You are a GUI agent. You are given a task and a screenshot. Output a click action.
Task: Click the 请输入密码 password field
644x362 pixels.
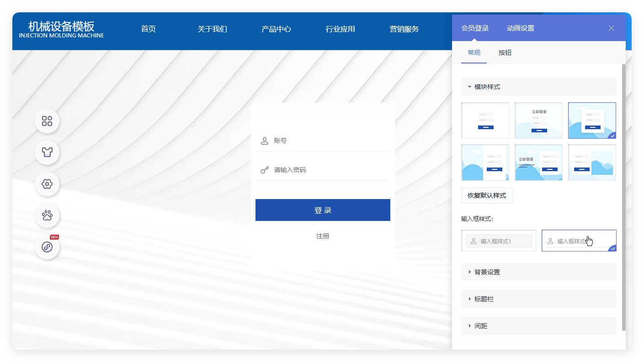pyautogui.click(x=329, y=170)
